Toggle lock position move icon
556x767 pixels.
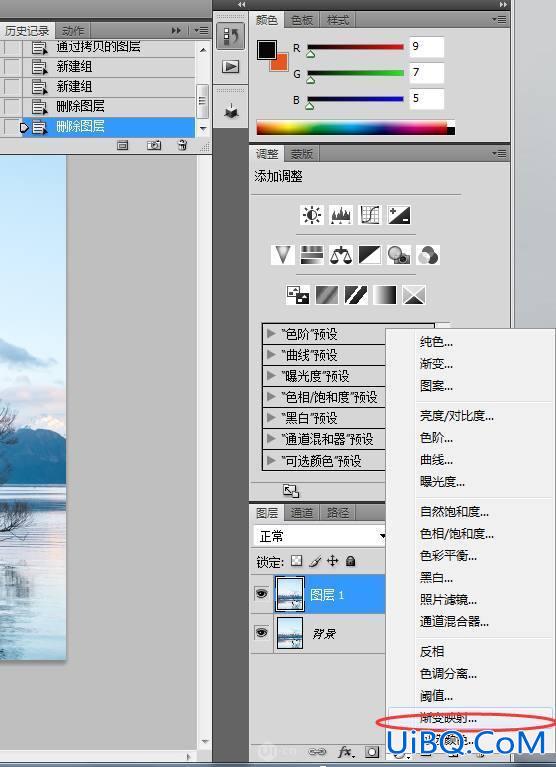pyautogui.click(x=333, y=561)
